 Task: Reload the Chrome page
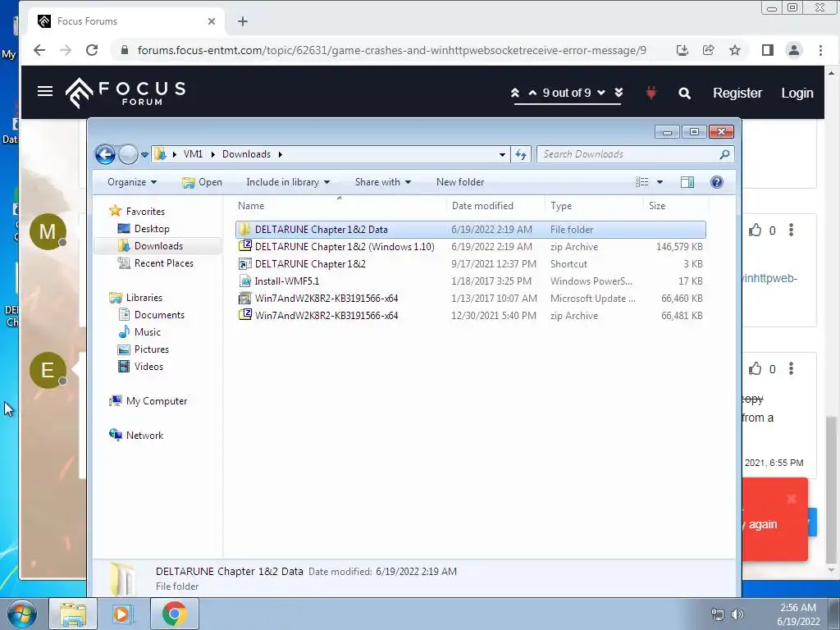pyautogui.click(x=92, y=50)
